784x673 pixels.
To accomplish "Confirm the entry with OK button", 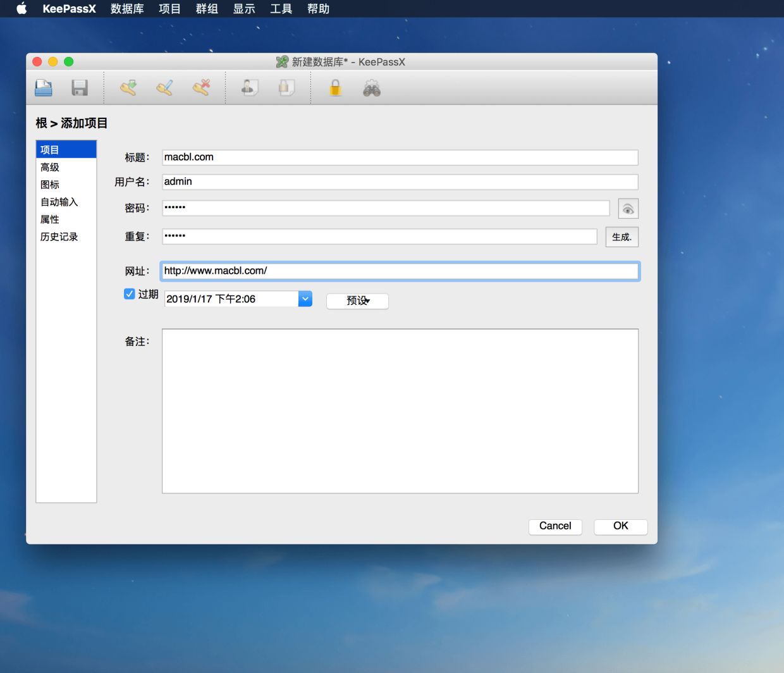I will (621, 526).
